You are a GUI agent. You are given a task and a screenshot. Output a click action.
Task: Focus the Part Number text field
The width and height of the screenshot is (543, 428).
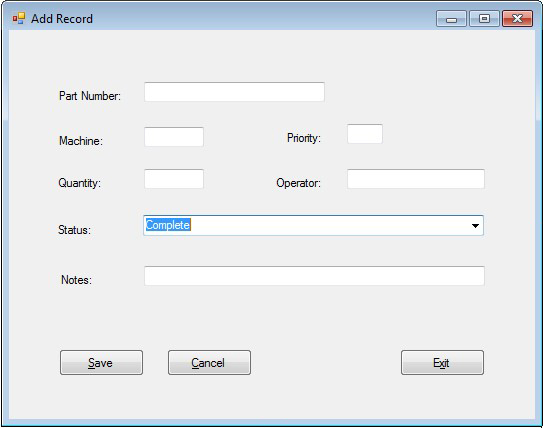click(x=234, y=92)
